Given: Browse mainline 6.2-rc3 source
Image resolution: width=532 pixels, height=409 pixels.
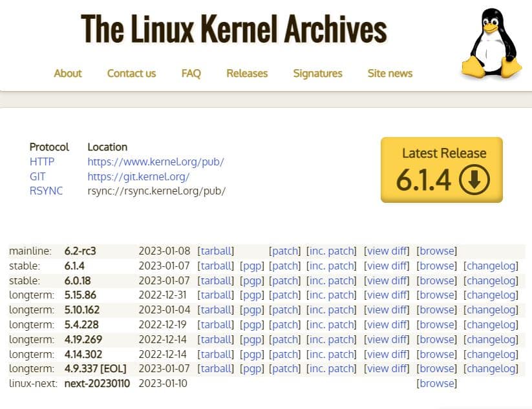Looking at the screenshot, I should tap(437, 251).
